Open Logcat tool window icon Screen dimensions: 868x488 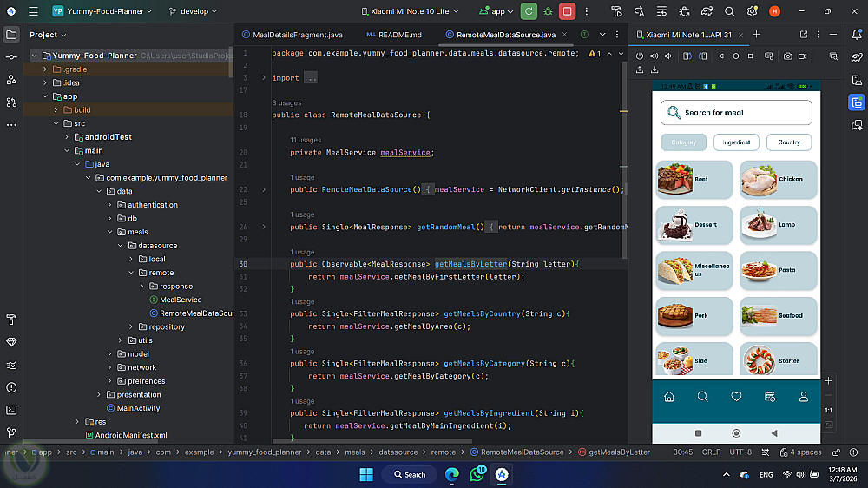click(x=11, y=365)
